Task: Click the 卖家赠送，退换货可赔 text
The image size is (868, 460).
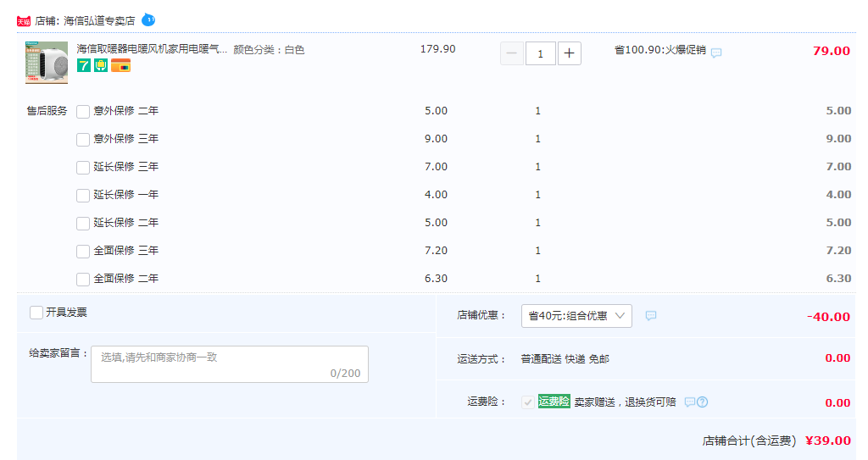Action: click(625, 402)
